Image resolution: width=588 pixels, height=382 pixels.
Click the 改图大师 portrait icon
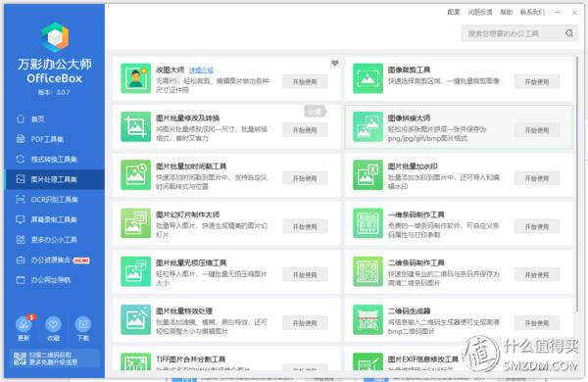tap(136, 78)
